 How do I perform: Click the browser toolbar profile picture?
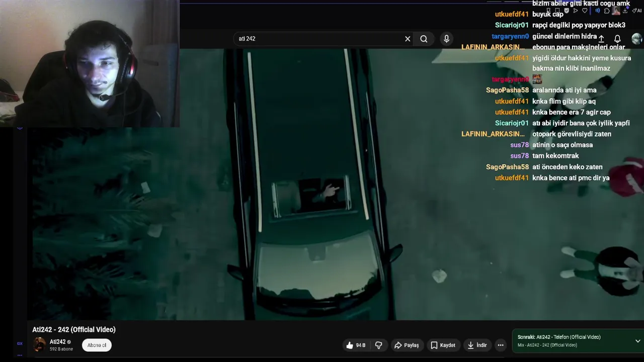[x=616, y=11]
